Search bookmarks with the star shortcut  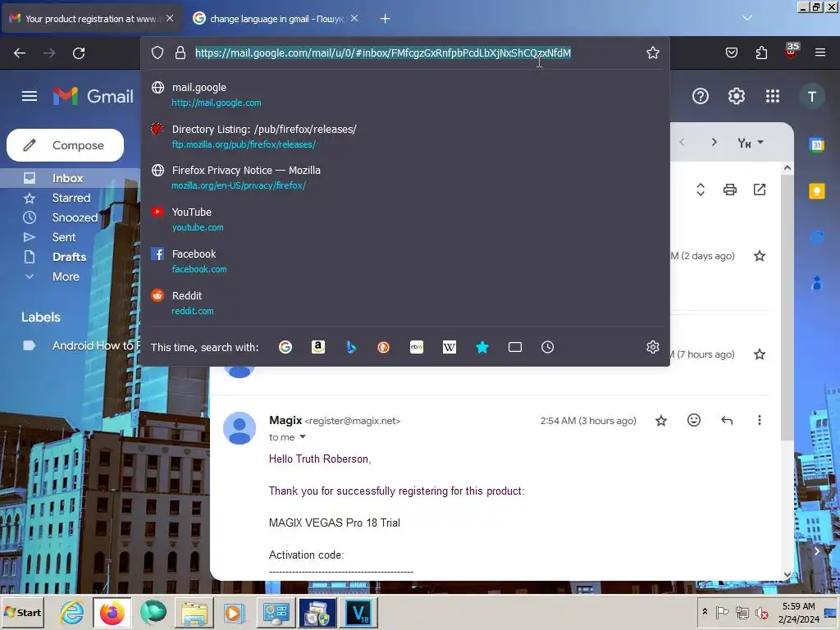point(482,347)
